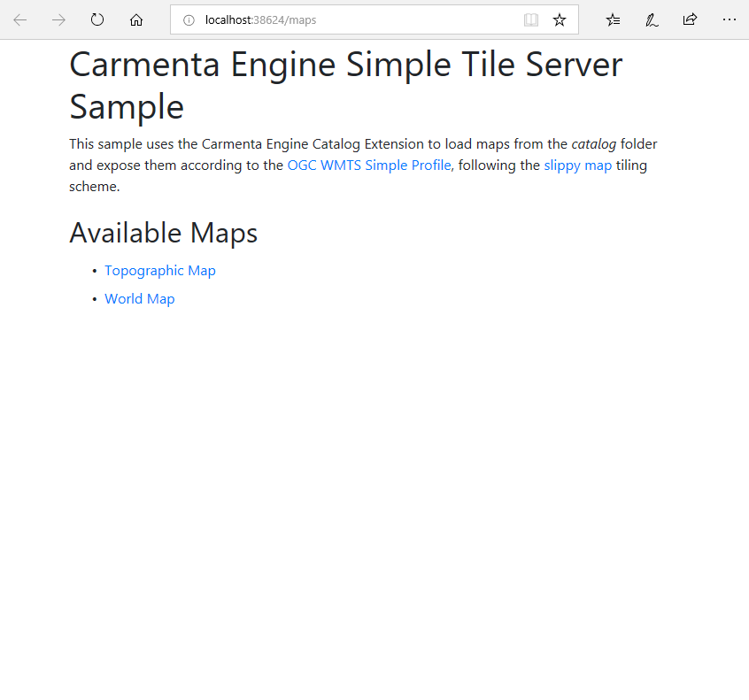
Task: Share this page
Action: (690, 19)
